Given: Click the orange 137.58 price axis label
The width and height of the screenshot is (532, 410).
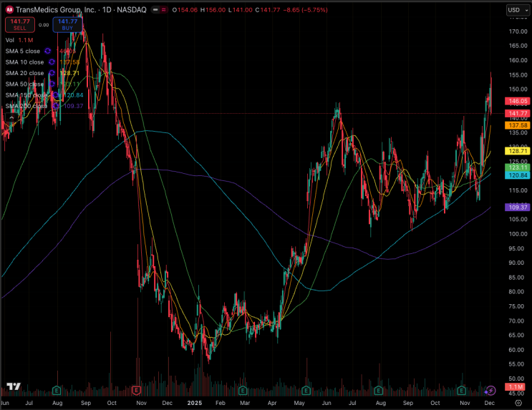Looking at the screenshot, I should [518, 125].
